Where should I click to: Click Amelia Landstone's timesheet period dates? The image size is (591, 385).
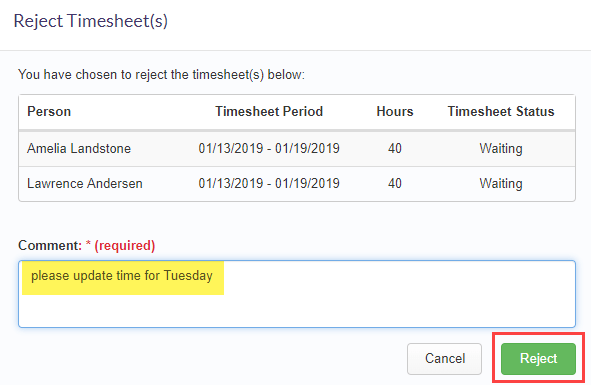point(269,148)
